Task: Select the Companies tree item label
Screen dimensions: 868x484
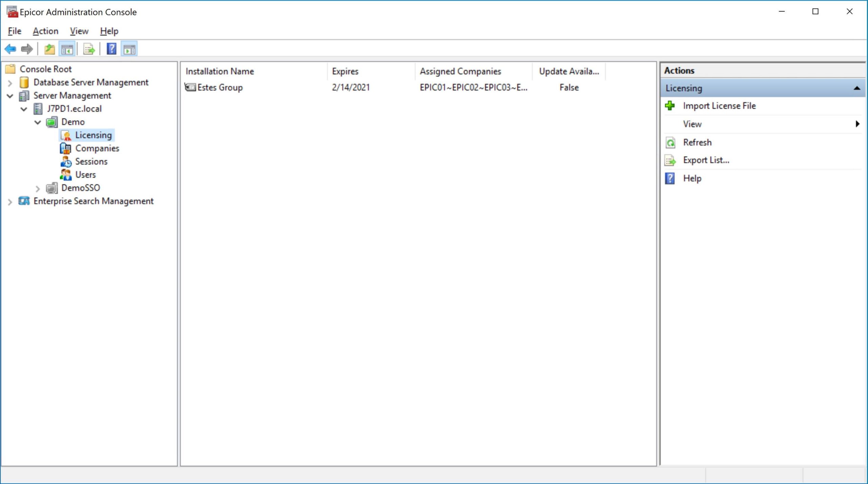Action: tap(97, 148)
